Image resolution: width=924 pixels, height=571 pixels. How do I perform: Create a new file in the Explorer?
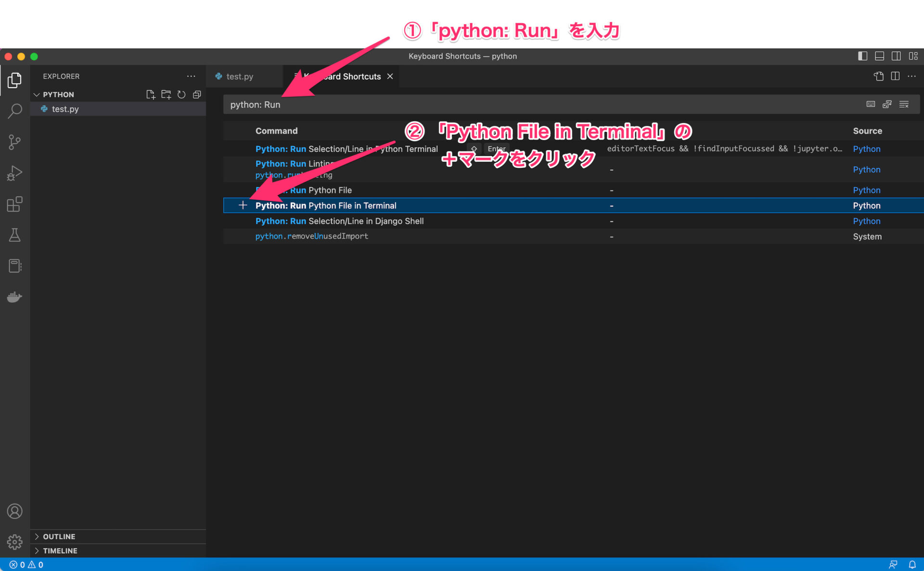pos(150,94)
